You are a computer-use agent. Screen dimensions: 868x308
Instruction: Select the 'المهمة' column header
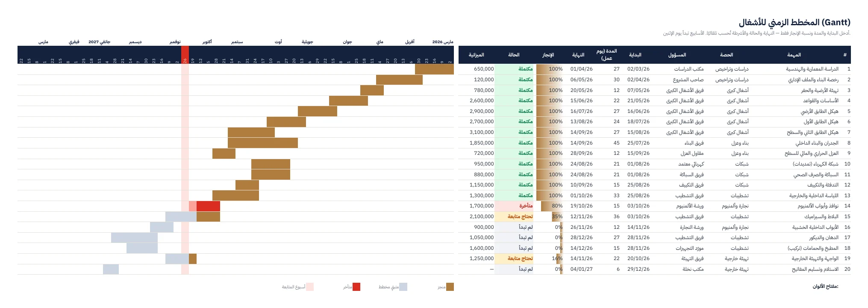click(794, 55)
